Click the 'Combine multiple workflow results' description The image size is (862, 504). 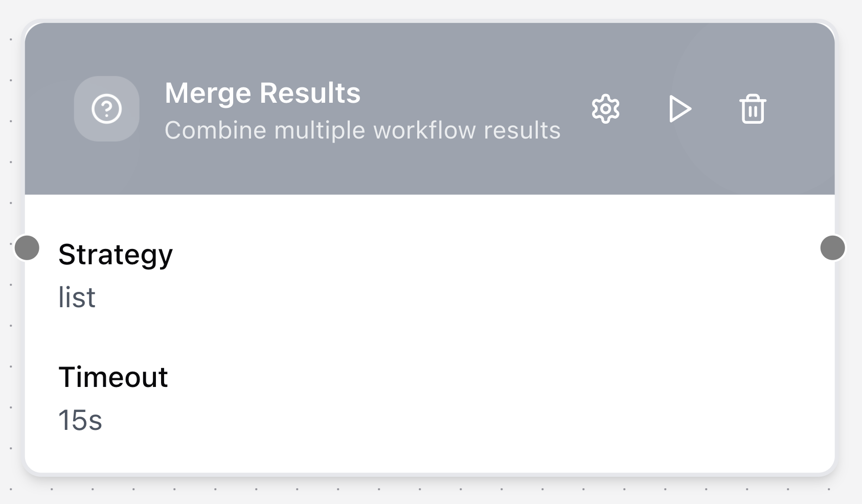[362, 130]
